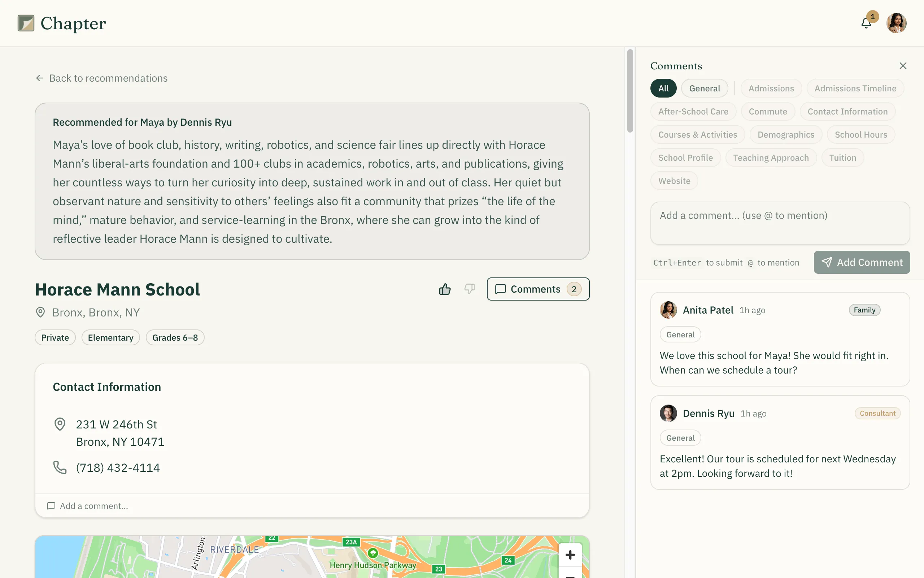
Task: Click the Consultant badge on Dennis's comment
Action: point(877,413)
